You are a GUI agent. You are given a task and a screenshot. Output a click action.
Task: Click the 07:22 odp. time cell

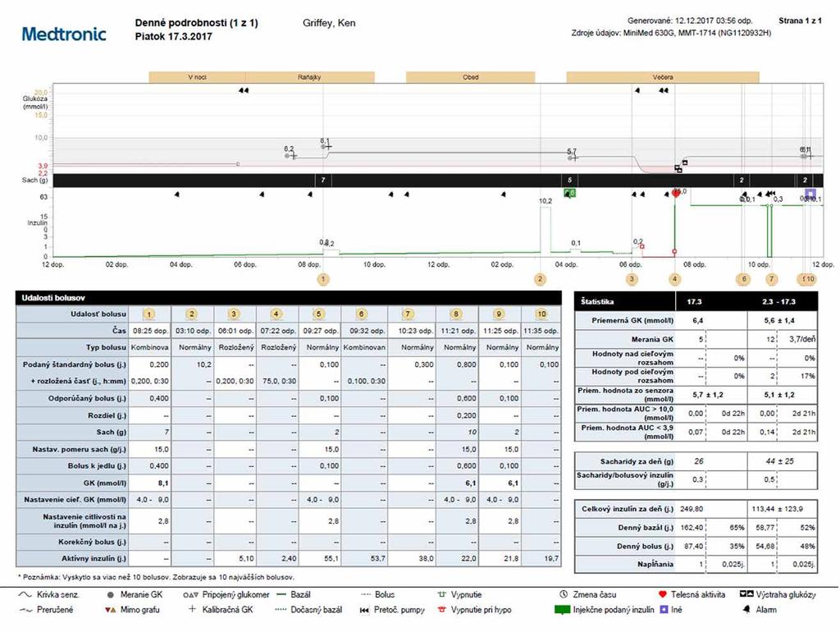coord(278,332)
